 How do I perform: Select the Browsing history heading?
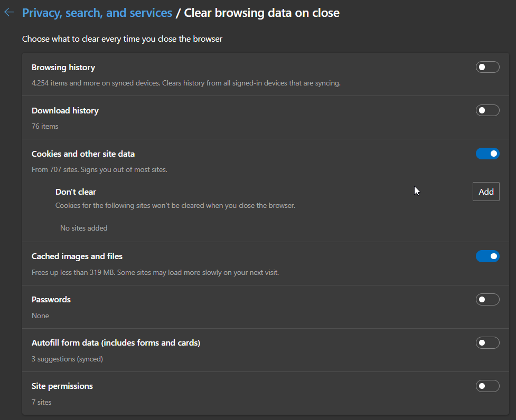point(63,68)
